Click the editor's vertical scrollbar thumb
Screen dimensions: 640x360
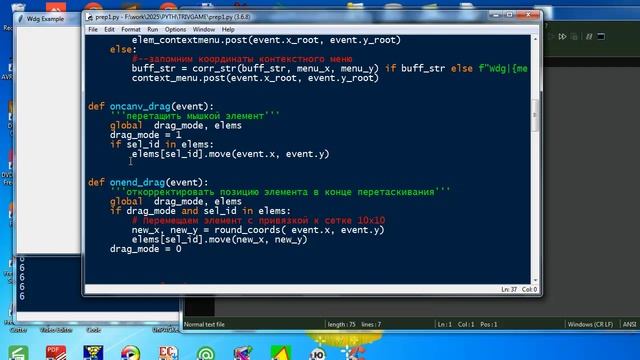pyautogui.click(x=535, y=116)
